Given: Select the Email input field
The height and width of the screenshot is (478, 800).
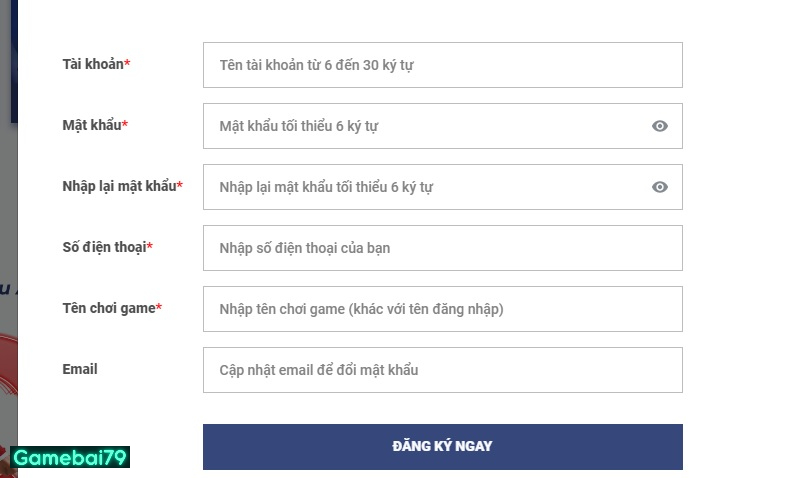Looking at the screenshot, I should [442, 370].
